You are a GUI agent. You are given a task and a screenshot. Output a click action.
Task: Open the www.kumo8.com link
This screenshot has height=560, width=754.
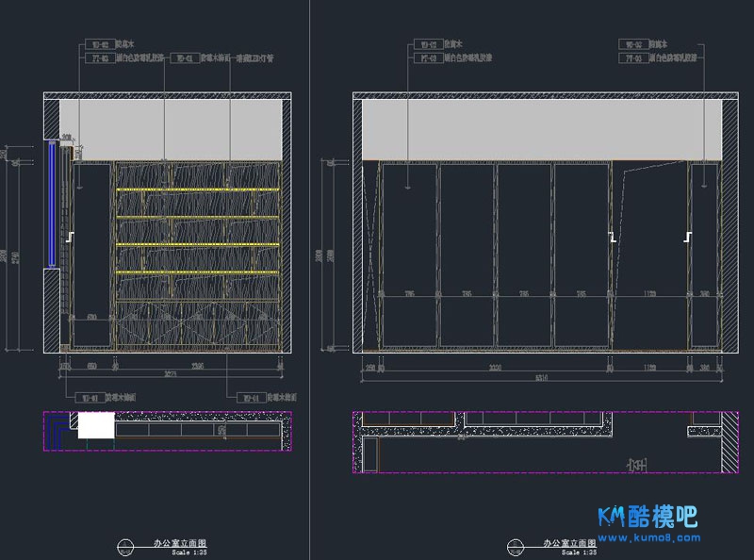pyautogui.click(x=658, y=538)
